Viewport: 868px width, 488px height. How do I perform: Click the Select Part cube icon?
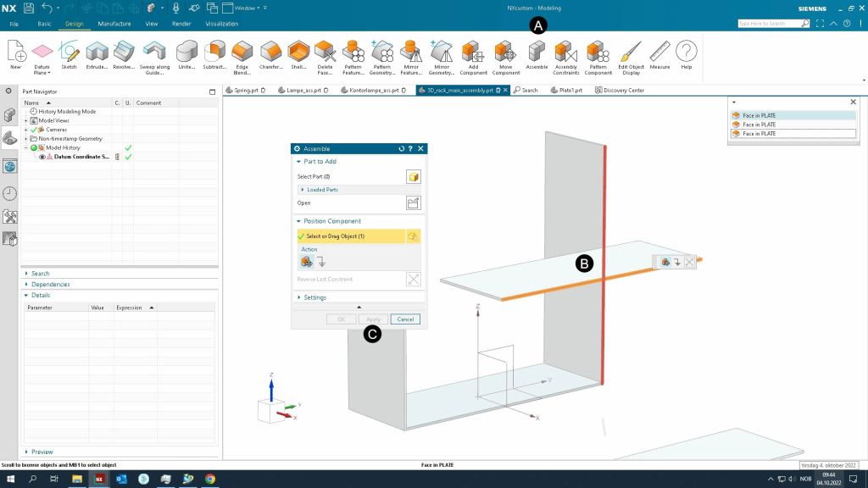point(414,176)
